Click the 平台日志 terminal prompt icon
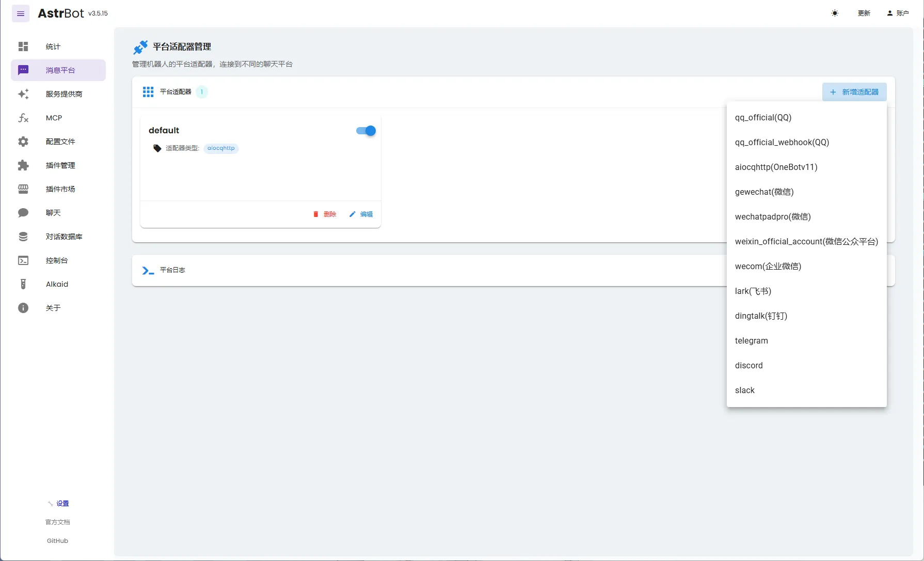 [x=148, y=270]
